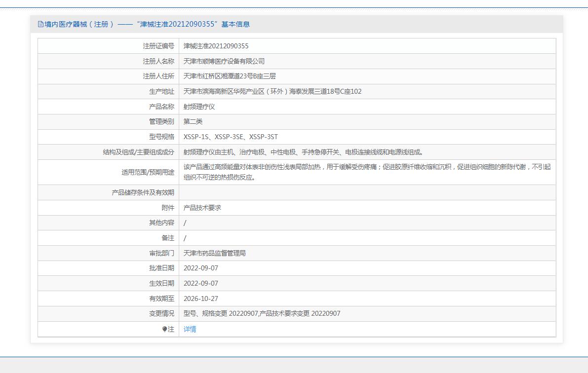Click approval department 天津市药品监督管理局
The image size is (588, 373).
pyautogui.click(x=214, y=253)
